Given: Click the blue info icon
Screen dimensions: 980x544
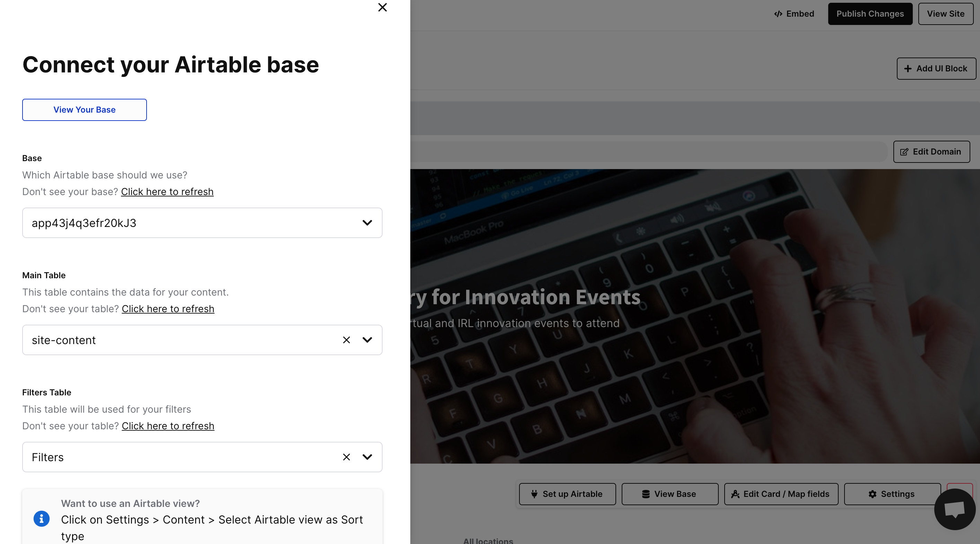Looking at the screenshot, I should (x=42, y=519).
